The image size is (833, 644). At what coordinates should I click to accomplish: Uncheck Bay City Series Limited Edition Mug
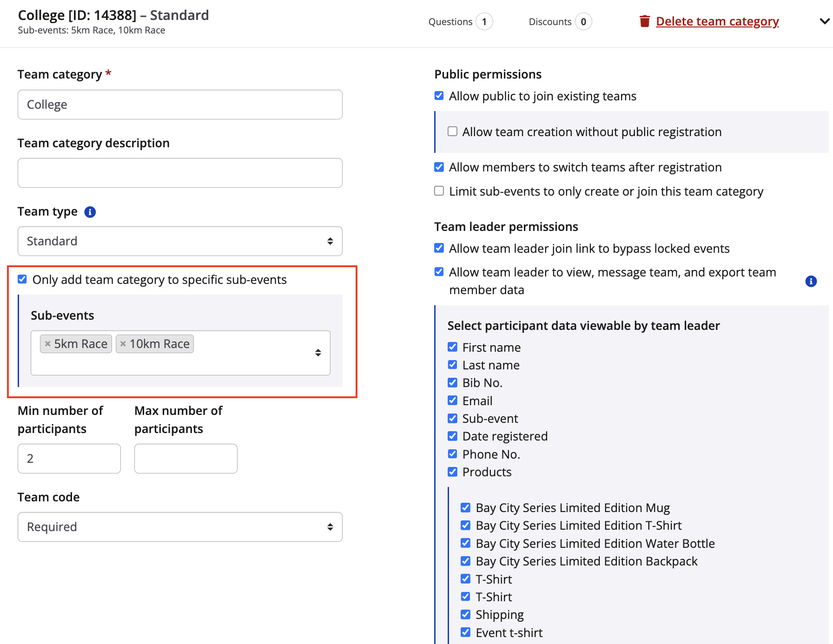point(465,507)
